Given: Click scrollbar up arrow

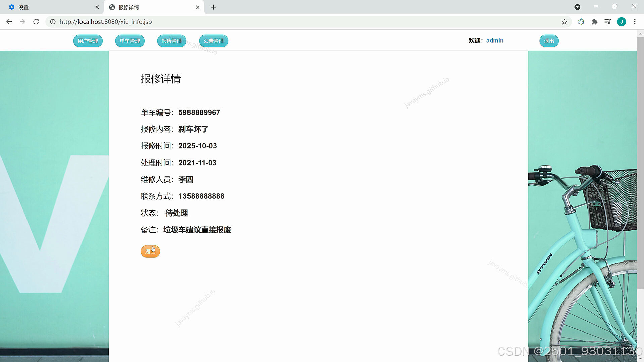Looking at the screenshot, I should click(x=640, y=34).
